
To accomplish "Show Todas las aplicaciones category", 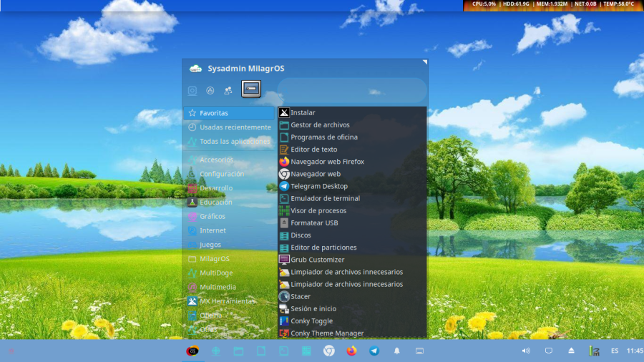I will [235, 142].
